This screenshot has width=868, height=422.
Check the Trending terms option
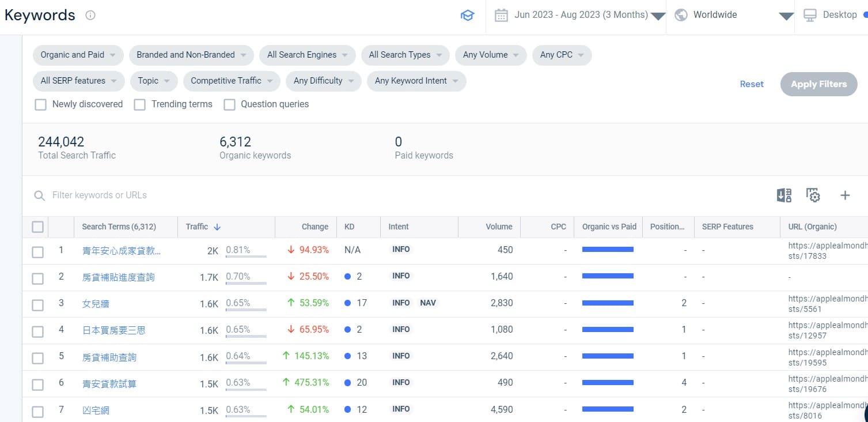pyautogui.click(x=139, y=104)
